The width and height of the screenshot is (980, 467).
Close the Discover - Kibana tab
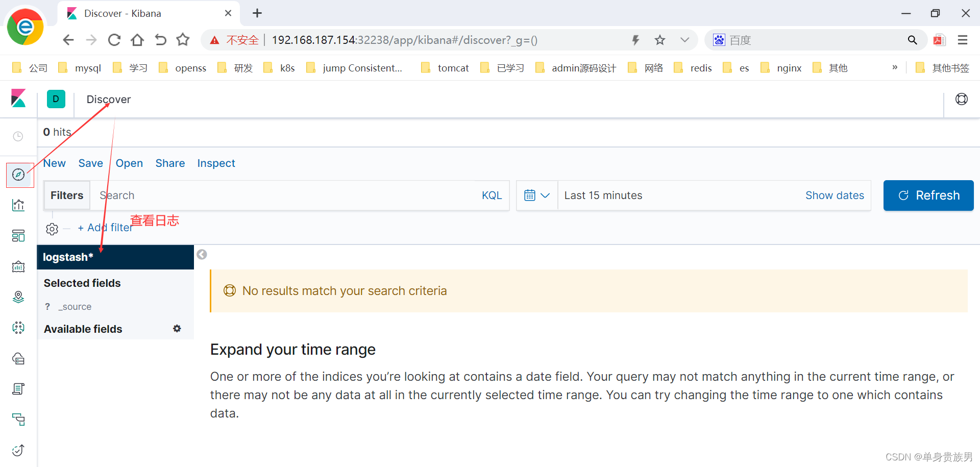click(x=228, y=13)
